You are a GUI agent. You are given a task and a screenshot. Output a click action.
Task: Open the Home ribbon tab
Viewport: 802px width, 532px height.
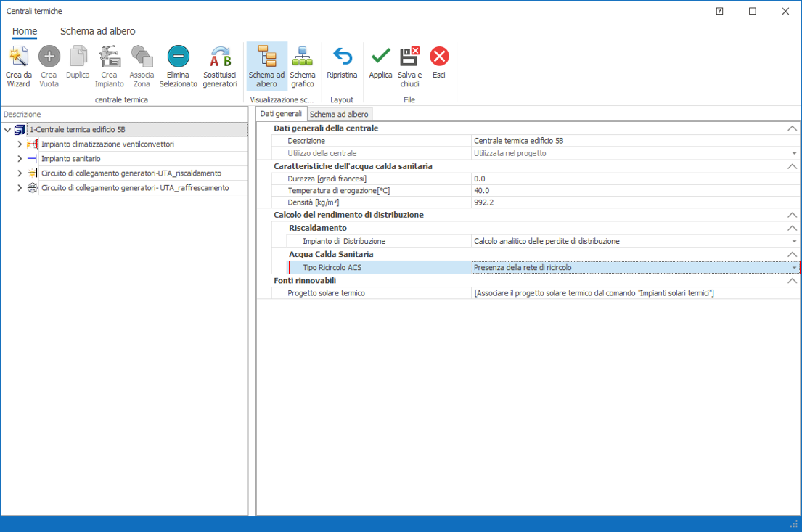(x=25, y=31)
